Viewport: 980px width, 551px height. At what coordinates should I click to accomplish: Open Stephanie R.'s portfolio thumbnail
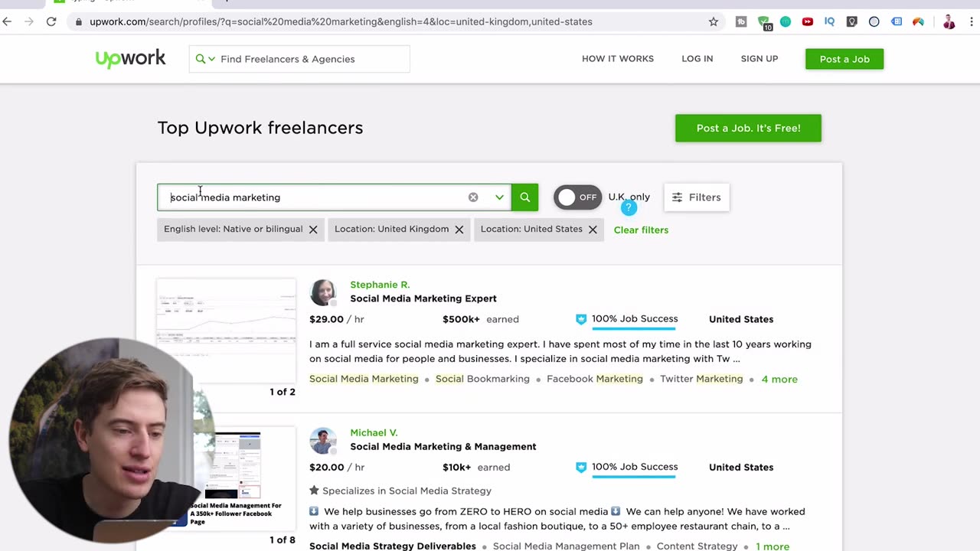(x=227, y=331)
